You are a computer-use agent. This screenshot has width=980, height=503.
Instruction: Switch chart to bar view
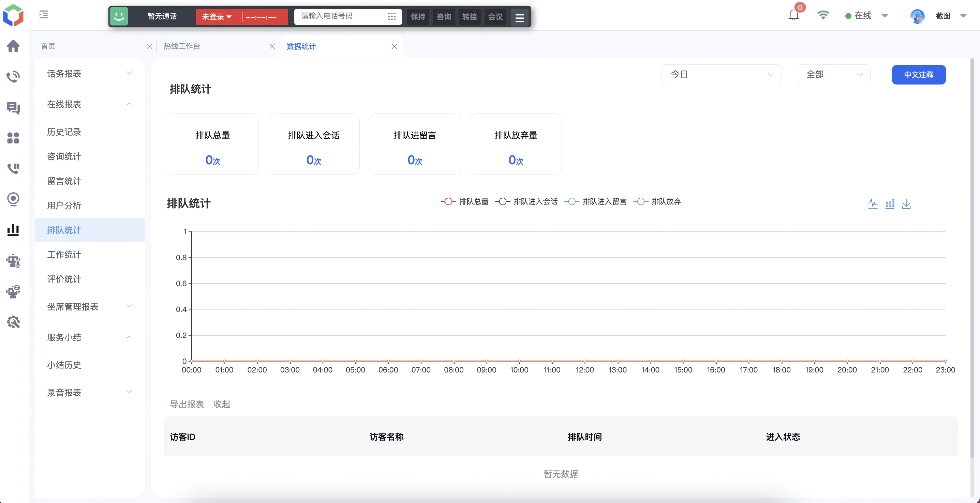(x=890, y=204)
